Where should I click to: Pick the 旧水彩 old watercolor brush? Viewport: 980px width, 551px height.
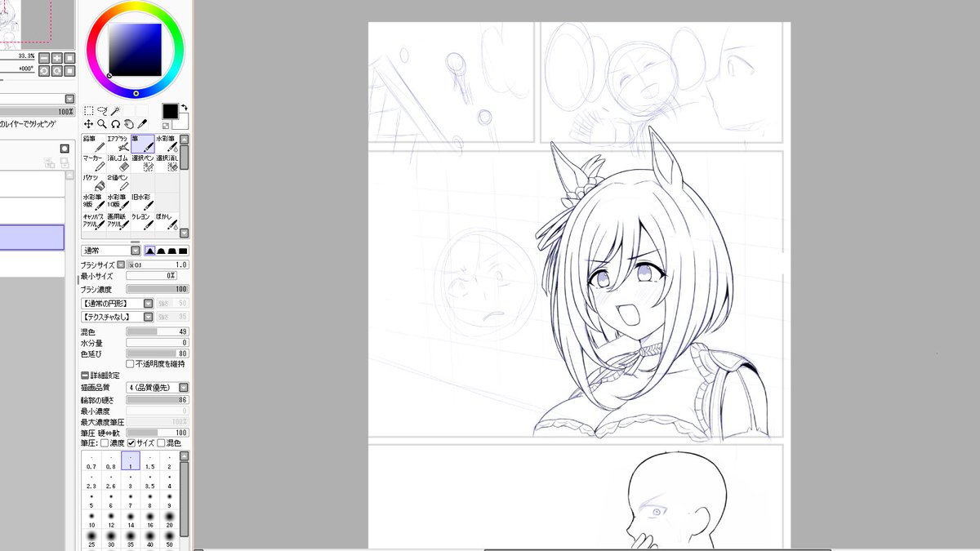click(142, 203)
